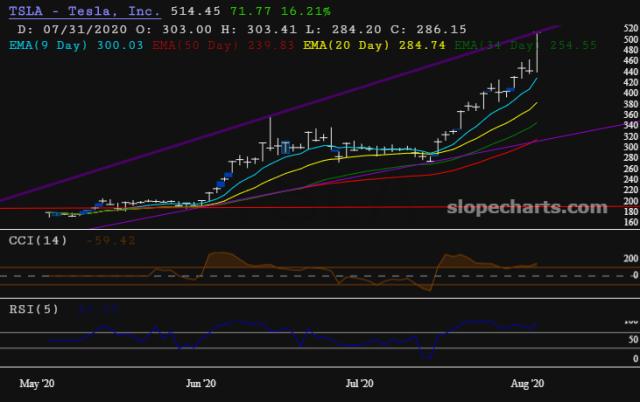Click the Jul '20 date axis label
Image resolution: width=640 pixels, height=402 pixels.
pos(360,384)
